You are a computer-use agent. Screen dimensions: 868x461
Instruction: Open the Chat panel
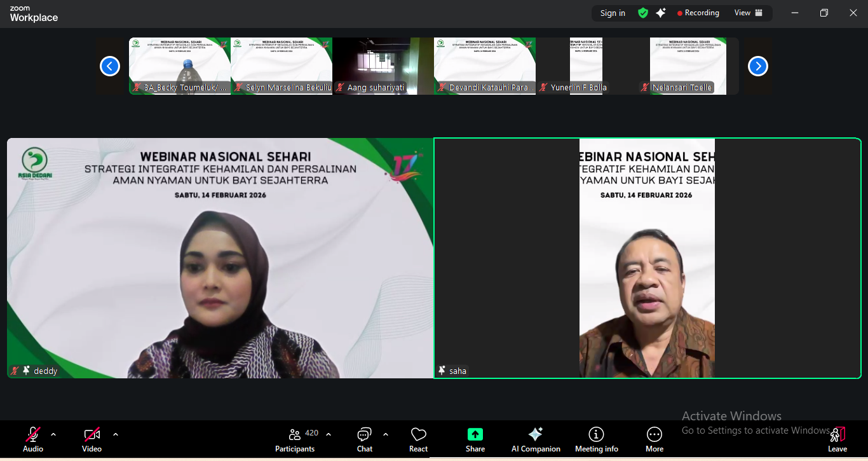pyautogui.click(x=364, y=440)
